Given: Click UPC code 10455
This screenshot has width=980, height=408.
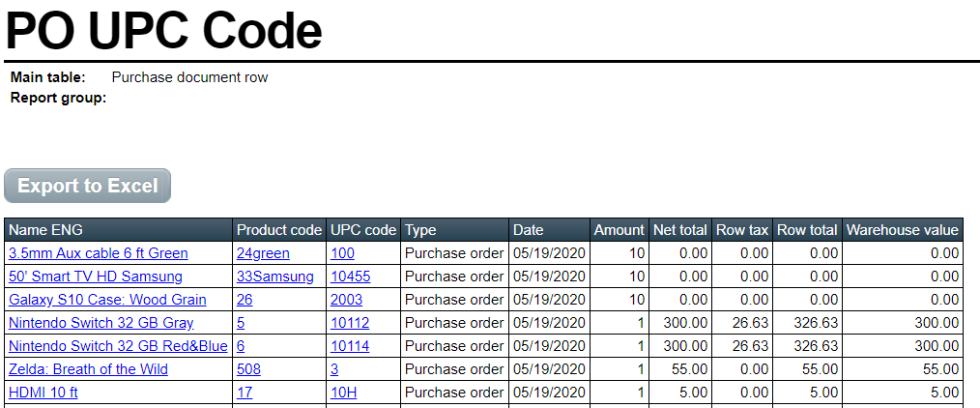Looking at the screenshot, I should point(351,277).
